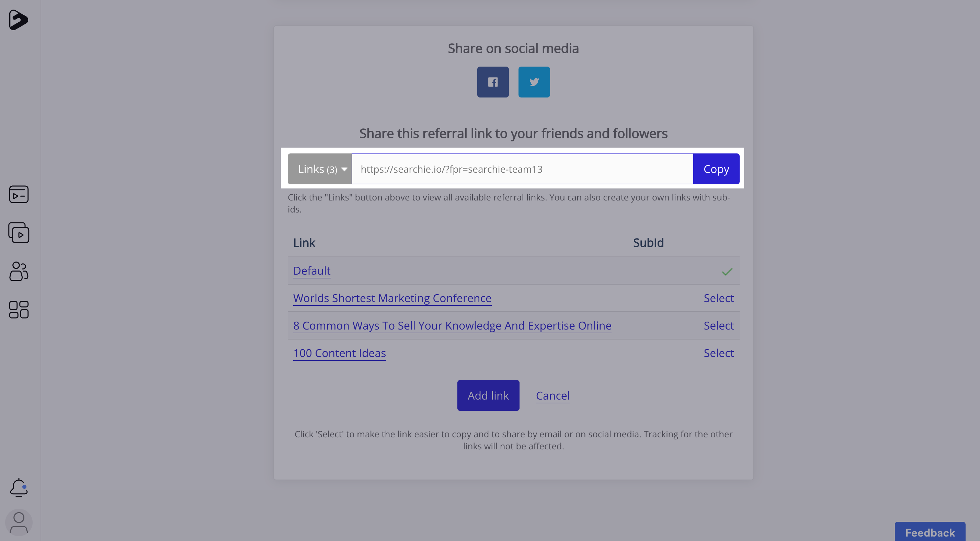Select Worlds Shortest Marketing Conference link
This screenshot has width=980, height=541.
(718, 298)
